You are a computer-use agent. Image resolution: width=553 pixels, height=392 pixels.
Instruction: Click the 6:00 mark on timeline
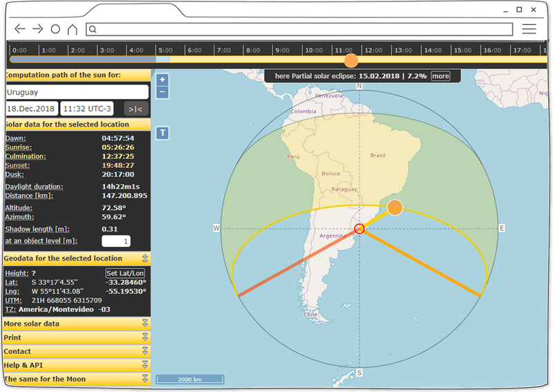tap(194, 50)
